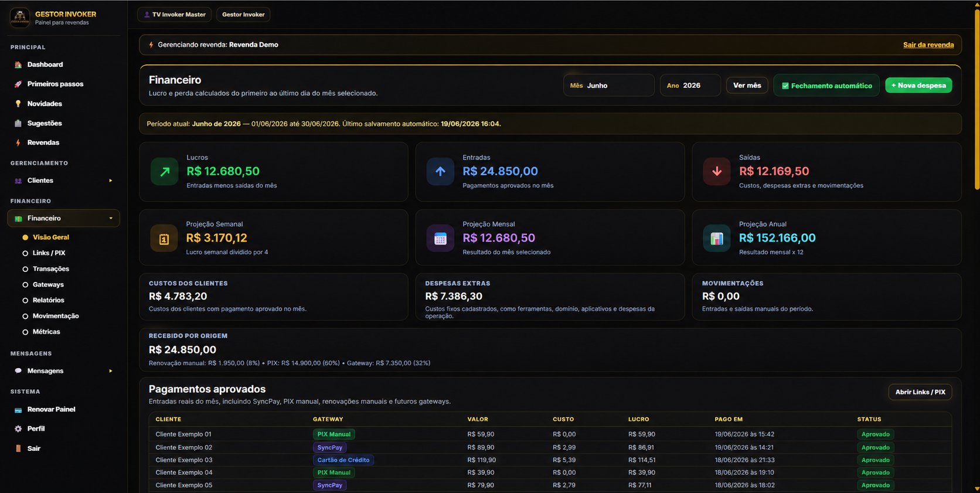The height and width of the screenshot is (493, 980).
Task: Click the lightning icon beside Revendas
Action: 18,142
